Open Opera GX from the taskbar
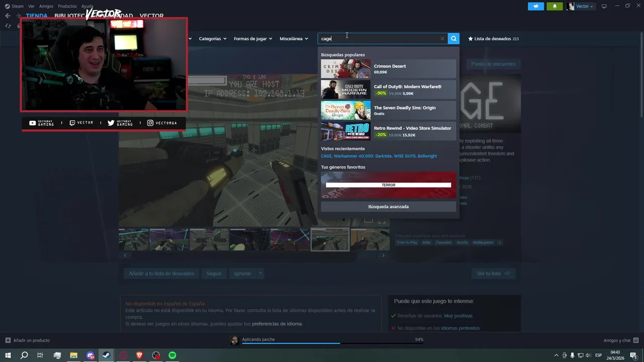Viewport: 644px width, 362px height. point(123,355)
